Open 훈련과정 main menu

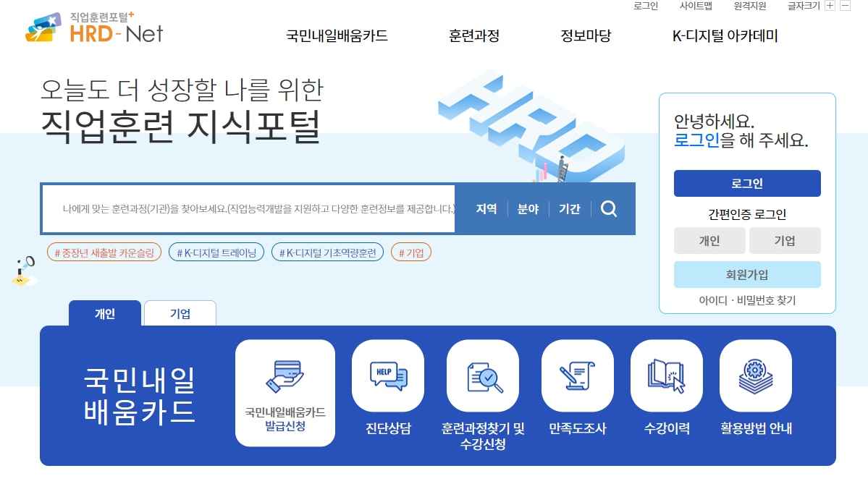pos(474,36)
